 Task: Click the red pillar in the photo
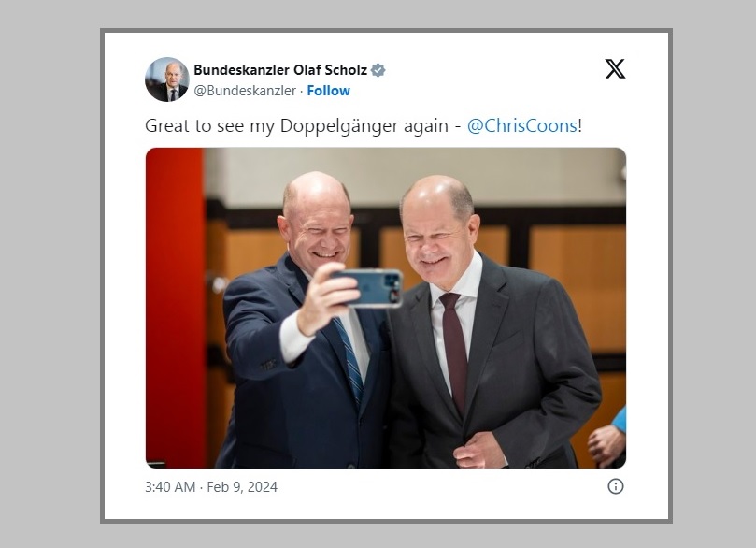175,308
